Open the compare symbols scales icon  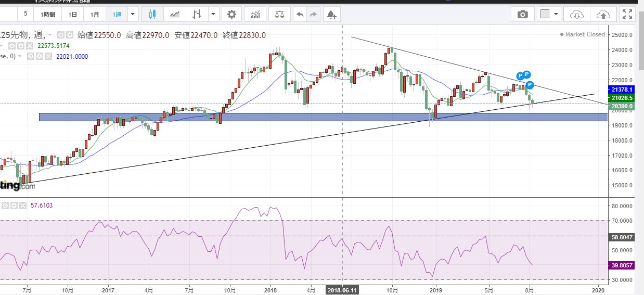[x=280, y=14]
